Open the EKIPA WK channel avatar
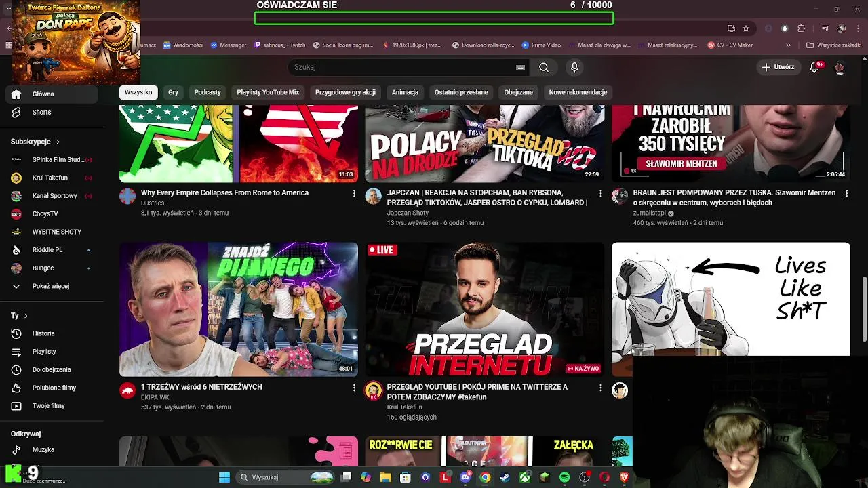Image resolution: width=868 pixels, height=488 pixels. (127, 390)
